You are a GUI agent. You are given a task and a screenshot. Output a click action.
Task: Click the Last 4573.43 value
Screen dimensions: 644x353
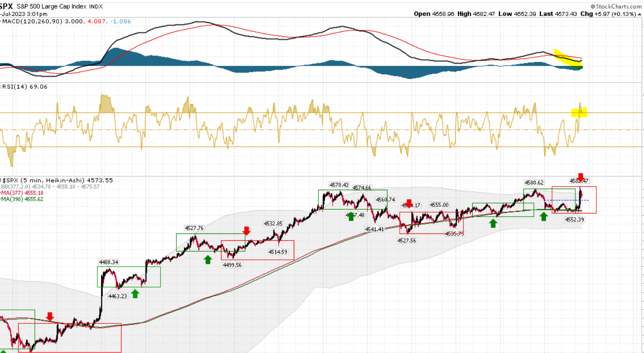(558, 14)
